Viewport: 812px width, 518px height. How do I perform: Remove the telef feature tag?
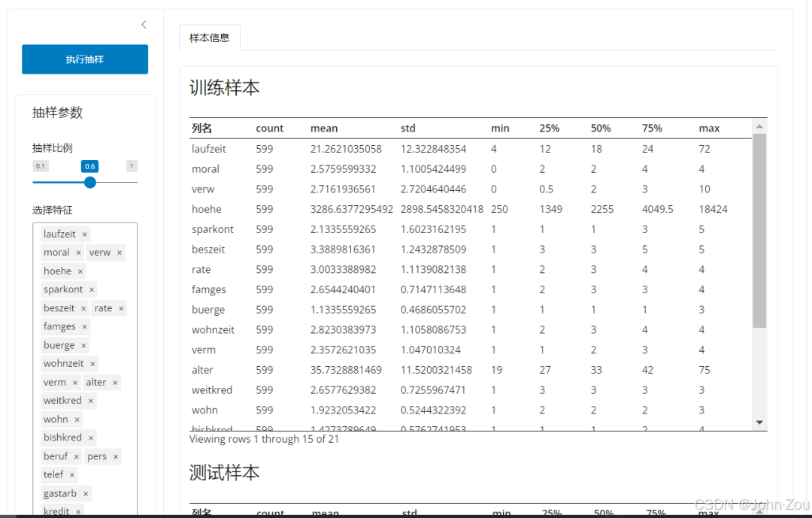72,474
